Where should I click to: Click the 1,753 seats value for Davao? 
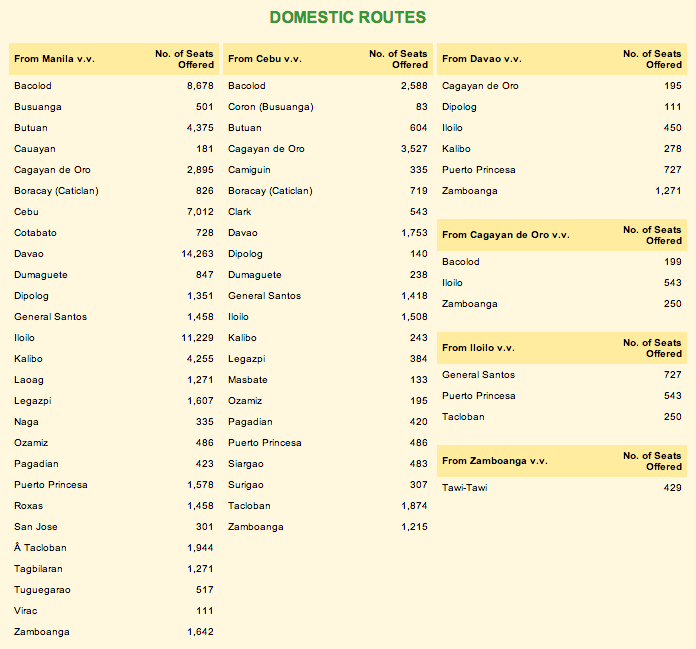pyautogui.click(x=414, y=233)
